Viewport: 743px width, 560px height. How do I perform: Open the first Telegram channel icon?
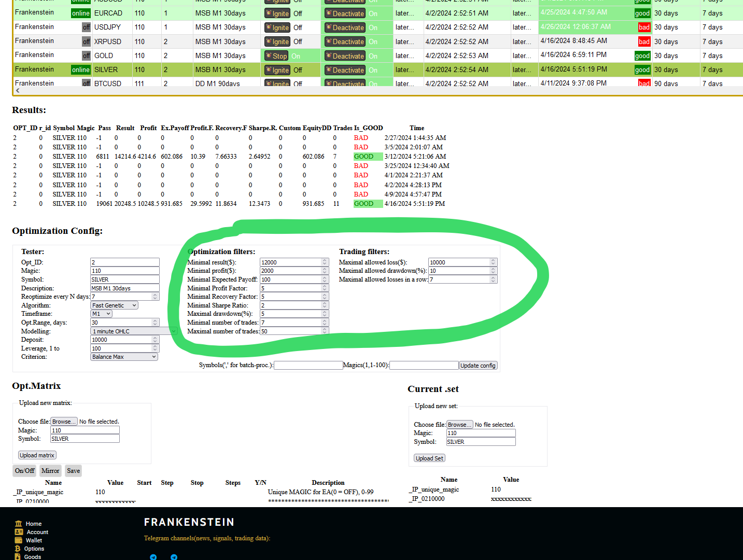tap(153, 557)
